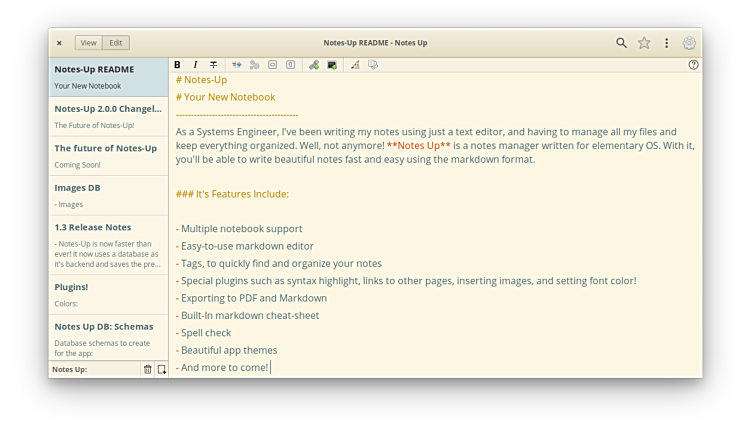Delete the selected note using the trash icon
This screenshot has height=423, width=752.
147,369
